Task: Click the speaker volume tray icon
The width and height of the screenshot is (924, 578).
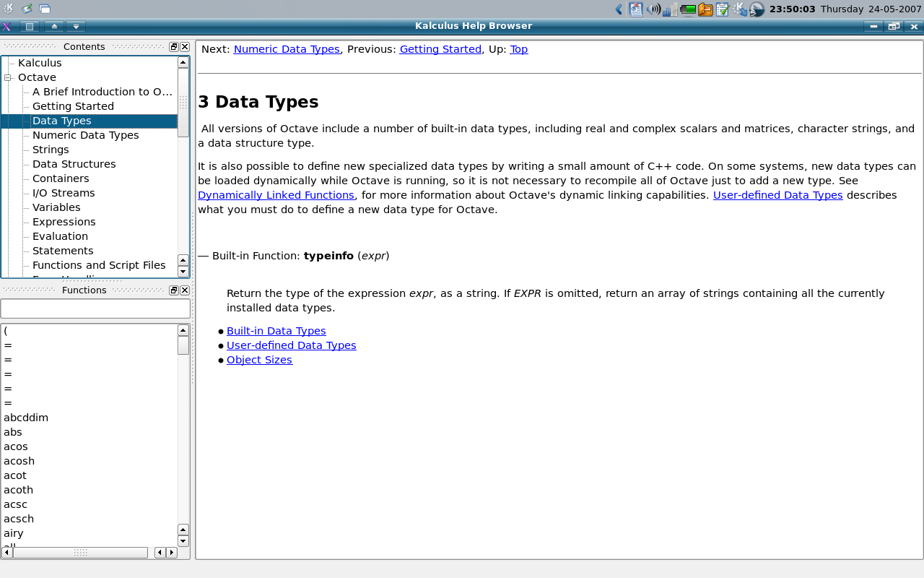Action: click(653, 9)
